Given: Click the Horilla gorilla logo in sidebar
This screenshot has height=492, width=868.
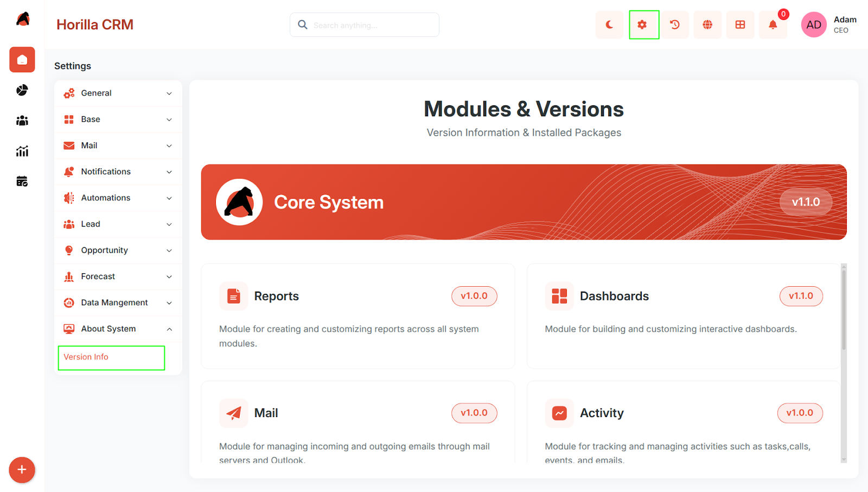Looking at the screenshot, I should click(23, 19).
